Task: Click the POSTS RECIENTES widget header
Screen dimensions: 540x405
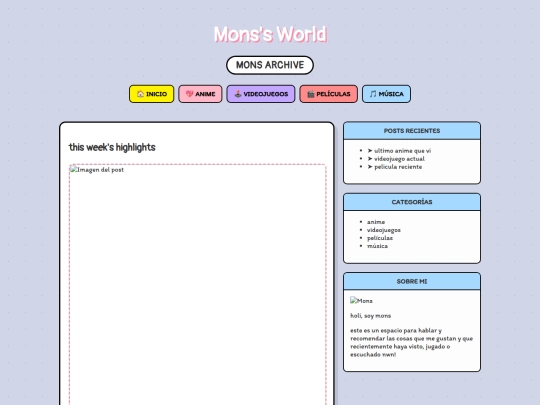Action: pyautogui.click(x=412, y=131)
